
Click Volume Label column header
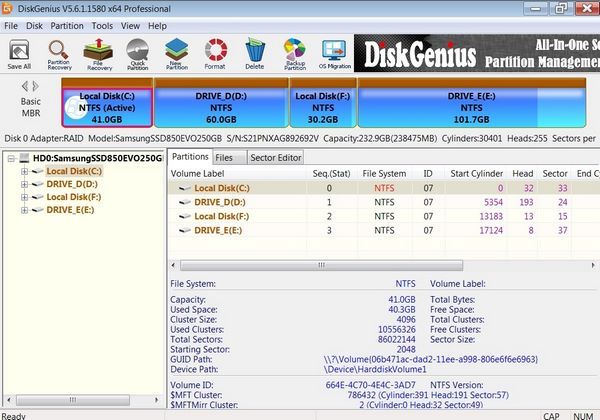pos(237,174)
